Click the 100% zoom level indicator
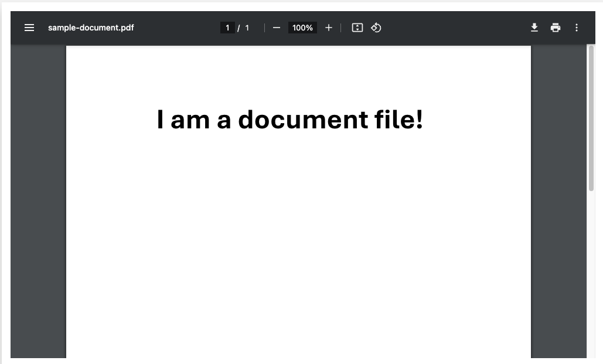Viewport: 603px width, 364px height. click(302, 28)
